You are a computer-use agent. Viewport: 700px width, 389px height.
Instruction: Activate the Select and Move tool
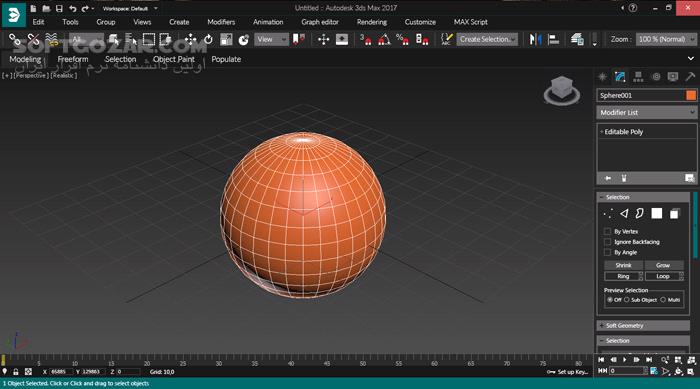coord(191,39)
